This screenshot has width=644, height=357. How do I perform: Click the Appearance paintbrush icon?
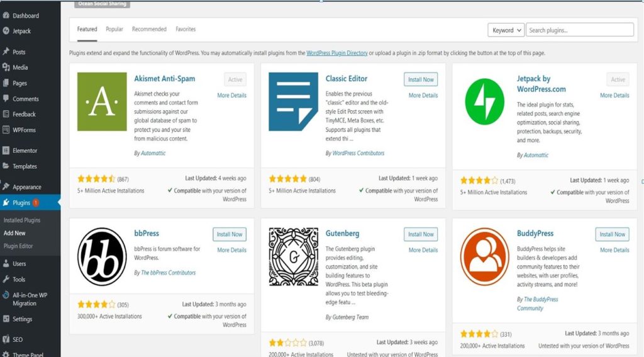coord(6,187)
